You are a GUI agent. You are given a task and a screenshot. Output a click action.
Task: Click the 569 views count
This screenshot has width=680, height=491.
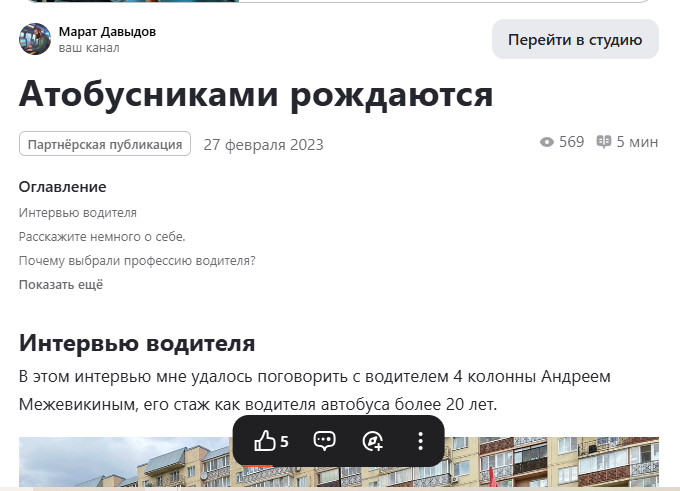coord(572,142)
